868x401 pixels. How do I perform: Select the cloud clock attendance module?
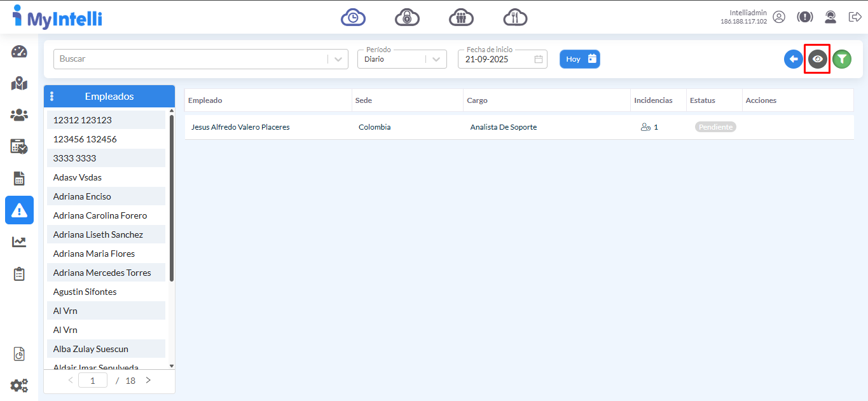(353, 17)
